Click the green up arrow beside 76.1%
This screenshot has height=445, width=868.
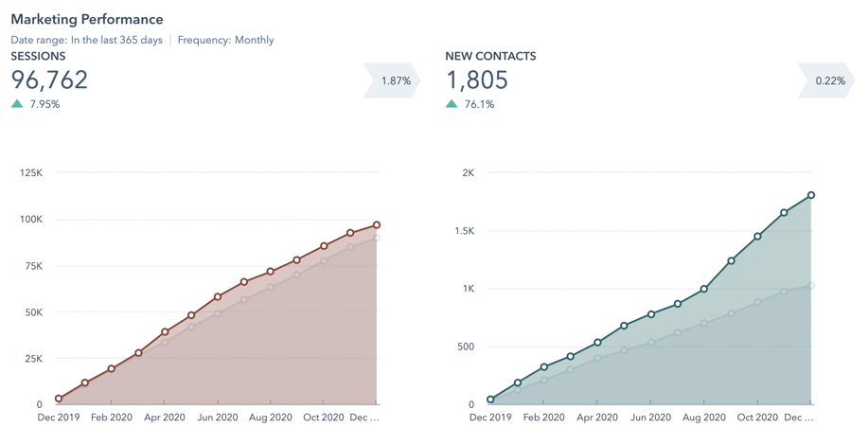452,104
